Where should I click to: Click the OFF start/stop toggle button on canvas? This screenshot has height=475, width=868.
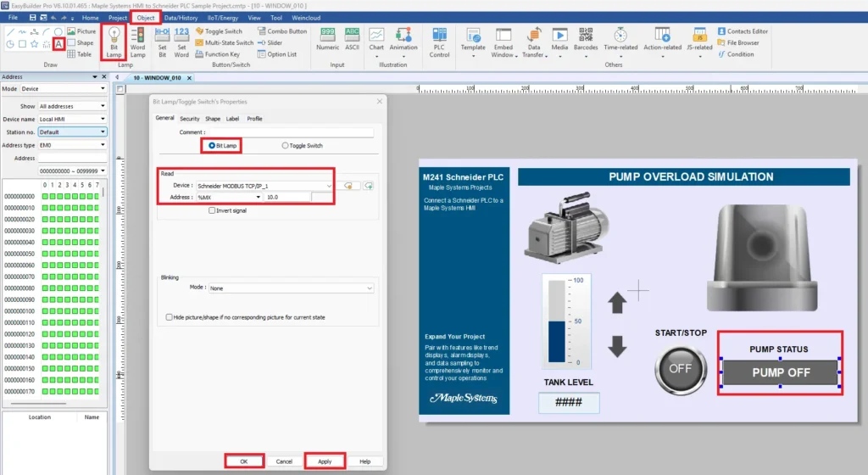click(681, 369)
